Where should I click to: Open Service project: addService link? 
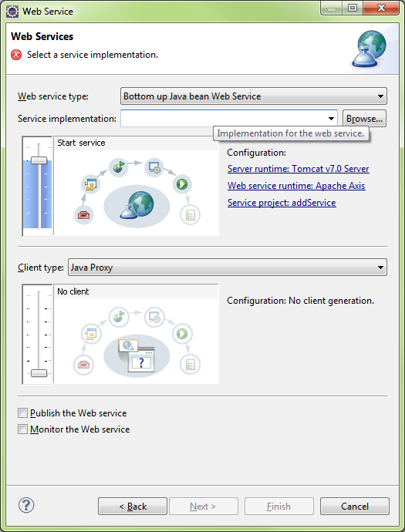[x=282, y=203]
